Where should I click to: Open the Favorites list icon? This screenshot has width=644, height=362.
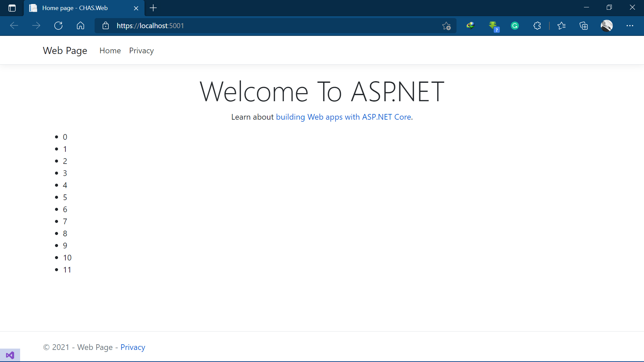point(561,26)
